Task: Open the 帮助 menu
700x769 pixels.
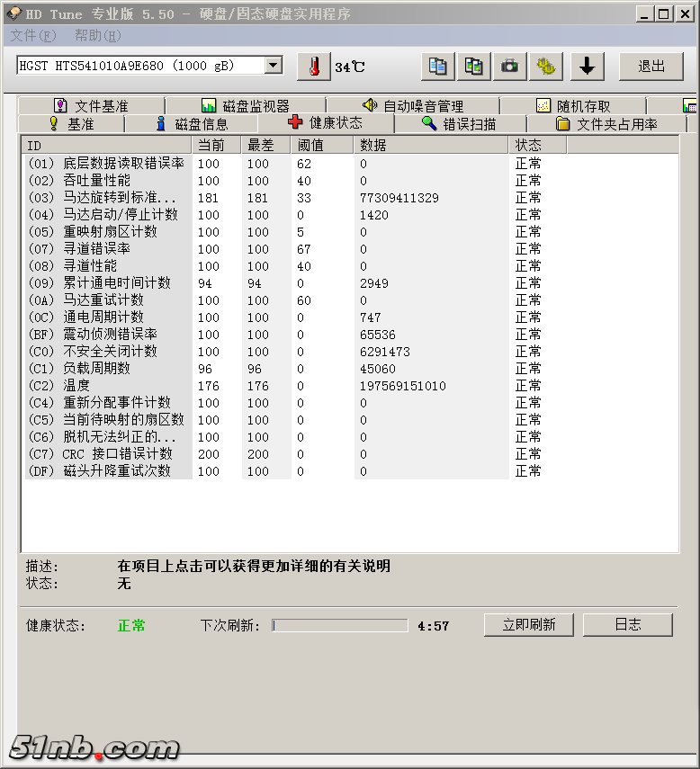Action: (x=97, y=35)
